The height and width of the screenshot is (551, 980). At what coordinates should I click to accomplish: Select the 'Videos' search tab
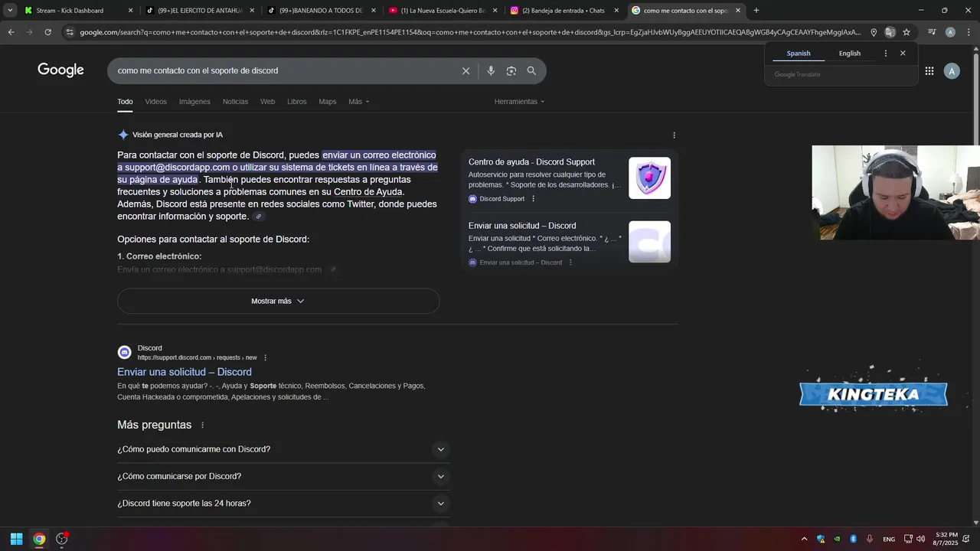tap(155, 102)
